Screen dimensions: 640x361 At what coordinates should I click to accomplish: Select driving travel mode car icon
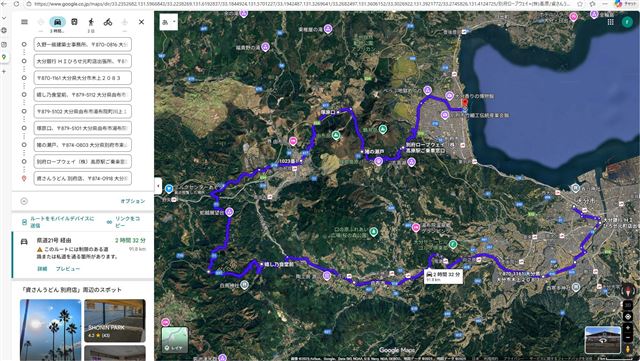click(58, 22)
